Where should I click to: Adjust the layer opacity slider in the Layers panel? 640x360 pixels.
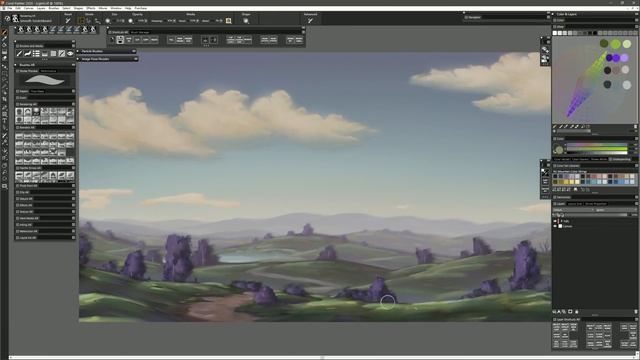pos(596,215)
